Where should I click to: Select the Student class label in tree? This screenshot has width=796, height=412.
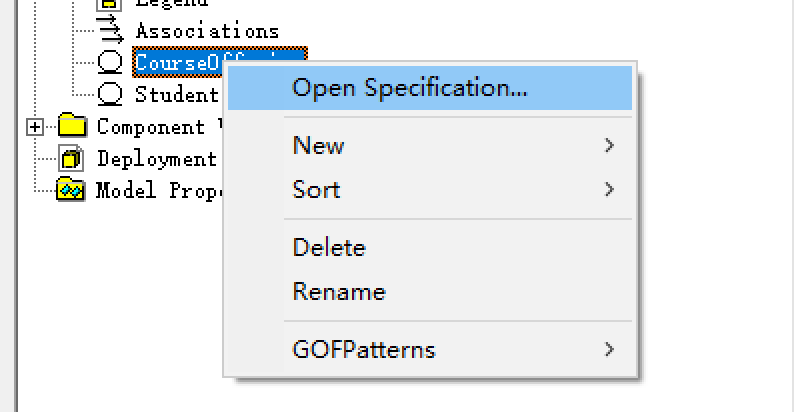[177, 95]
